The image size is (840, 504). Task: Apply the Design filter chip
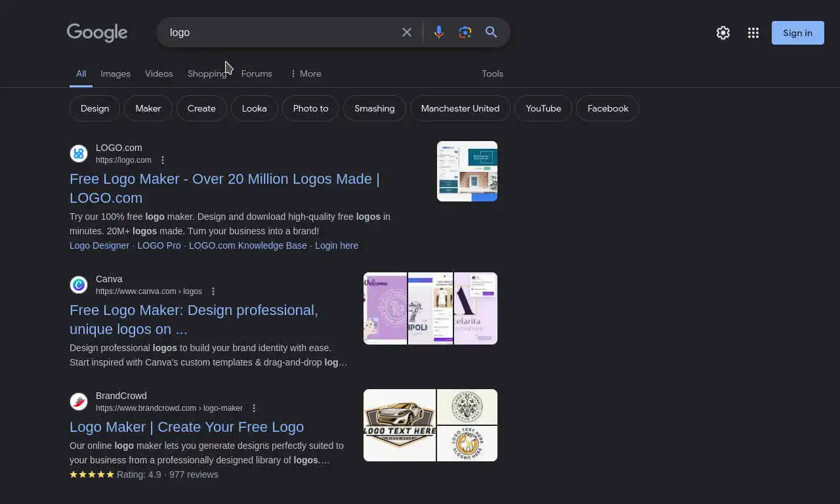94,108
